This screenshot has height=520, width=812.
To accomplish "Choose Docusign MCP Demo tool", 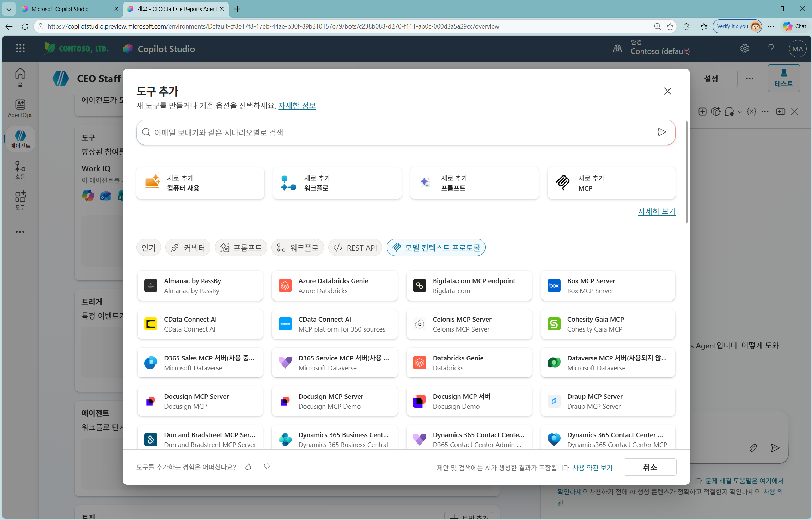I will [335, 401].
